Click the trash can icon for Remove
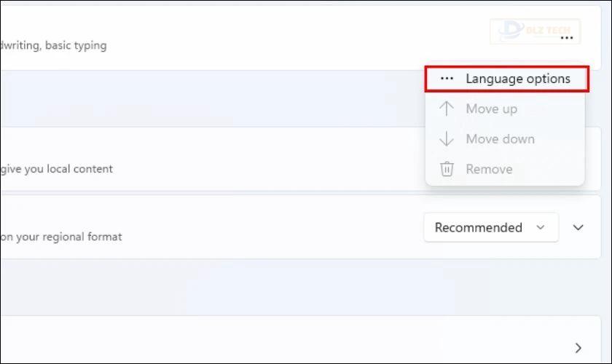 [447, 169]
